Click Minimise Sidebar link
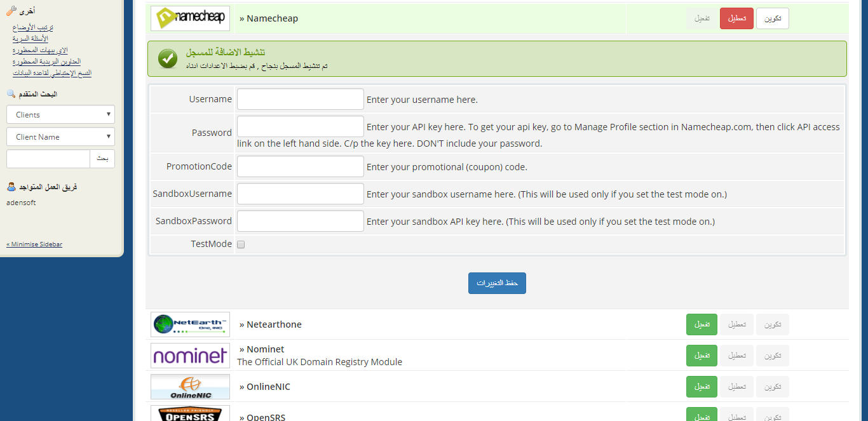Image resolution: width=868 pixels, height=421 pixels. click(x=34, y=244)
